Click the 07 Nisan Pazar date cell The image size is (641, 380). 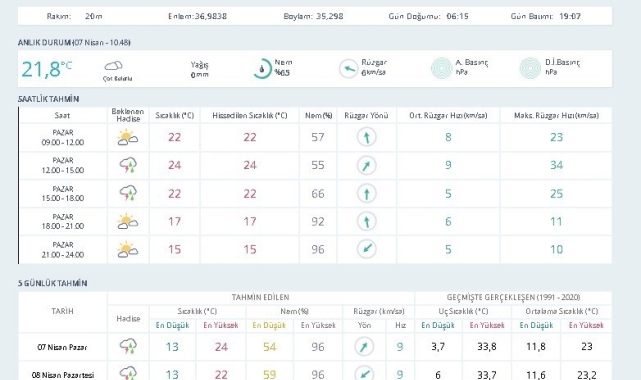tap(62, 347)
